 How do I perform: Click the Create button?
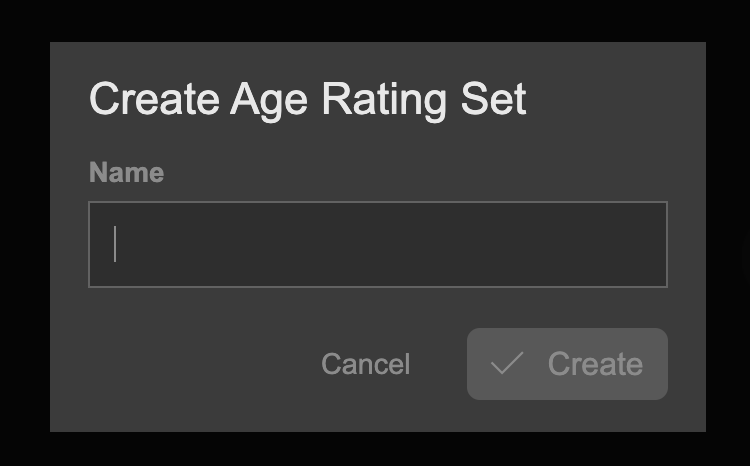[567, 364]
